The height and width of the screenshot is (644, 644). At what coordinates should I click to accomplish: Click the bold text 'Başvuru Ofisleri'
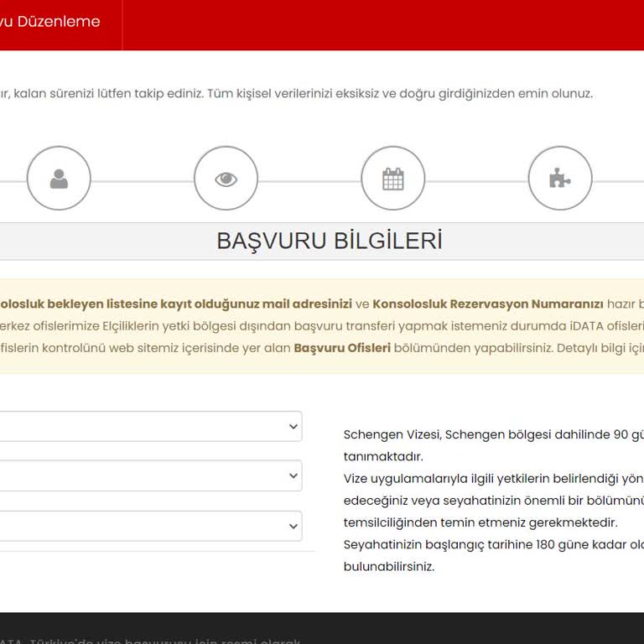(x=342, y=348)
